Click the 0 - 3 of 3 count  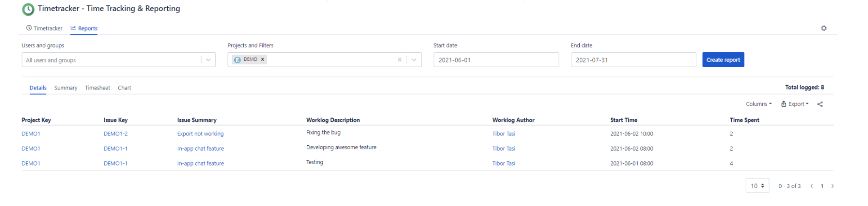pos(789,186)
